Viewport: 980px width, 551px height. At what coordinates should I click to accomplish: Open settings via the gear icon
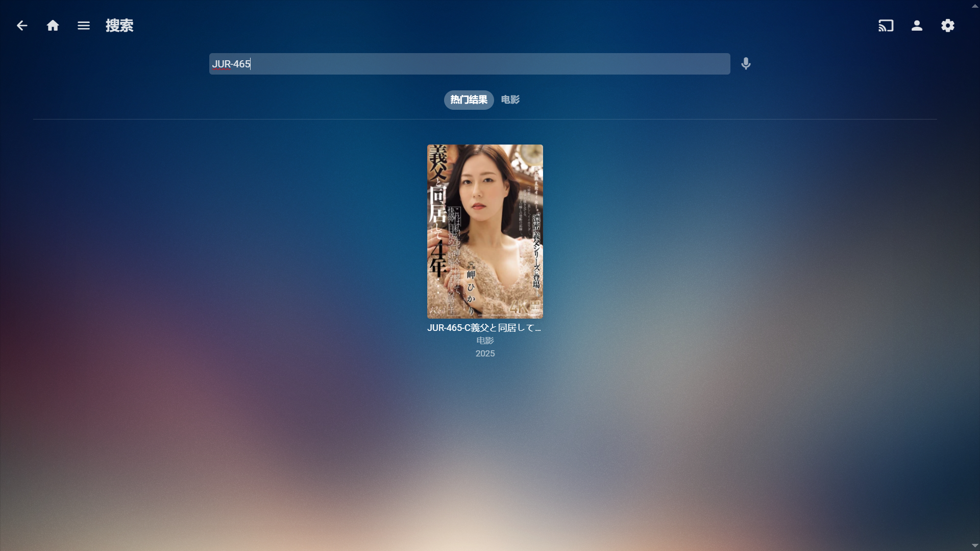pyautogui.click(x=947, y=26)
